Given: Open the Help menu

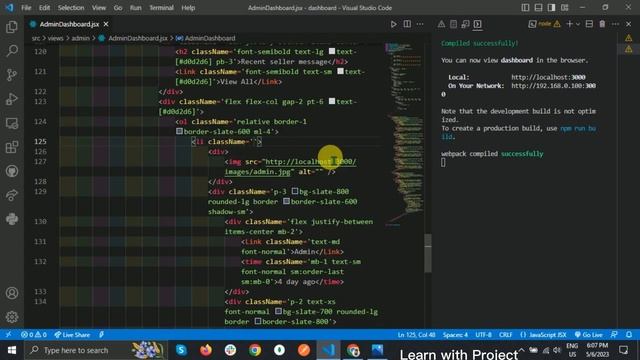Looking at the screenshot, I should click(188, 8).
